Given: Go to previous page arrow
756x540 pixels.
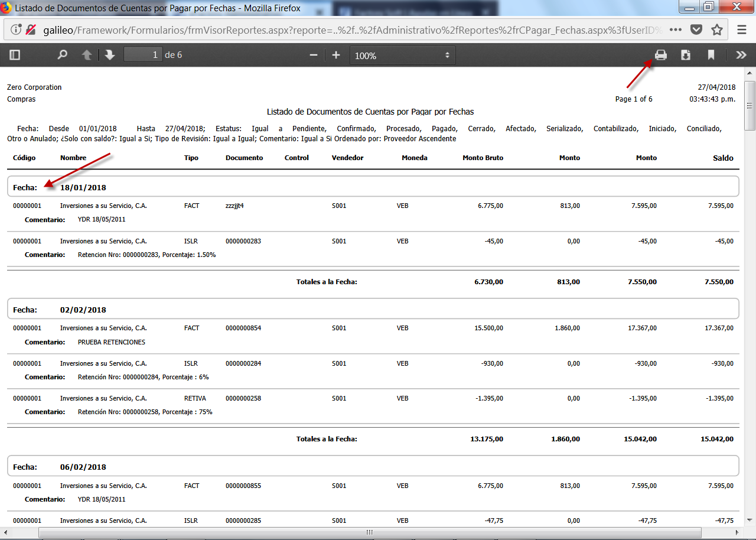Looking at the screenshot, I should 87,55.
